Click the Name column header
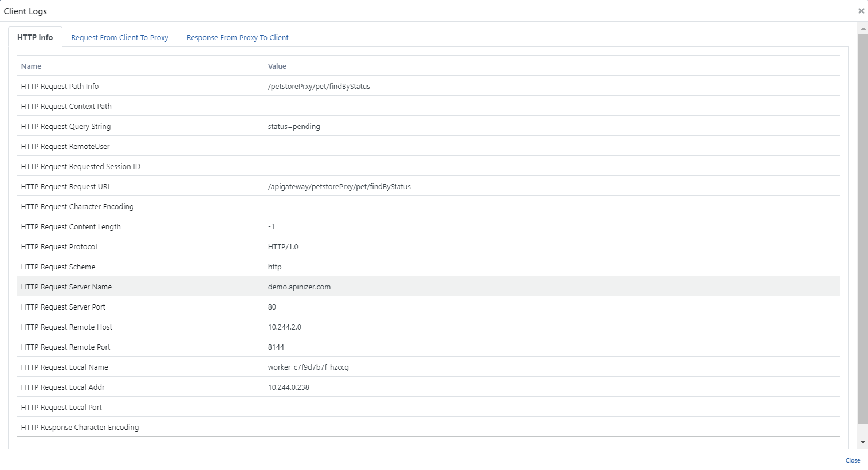Viewport: 868px width, 470px height. (31, 66)
